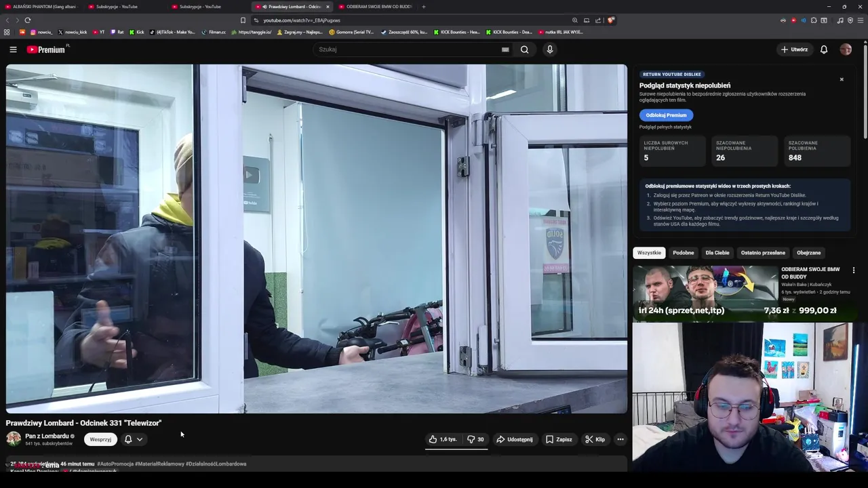Select the Podobne filter chip

click(683, 253)
